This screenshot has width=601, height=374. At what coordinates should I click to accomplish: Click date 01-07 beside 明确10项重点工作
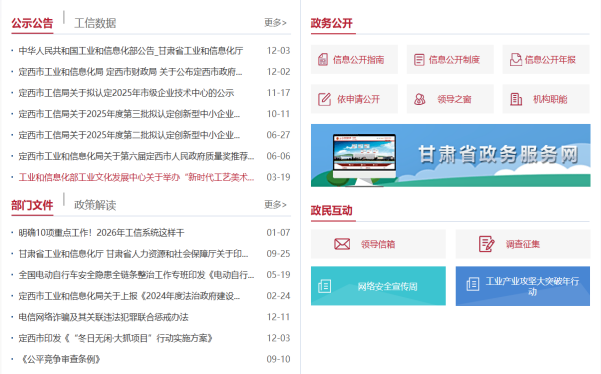[x=278, y=233]
